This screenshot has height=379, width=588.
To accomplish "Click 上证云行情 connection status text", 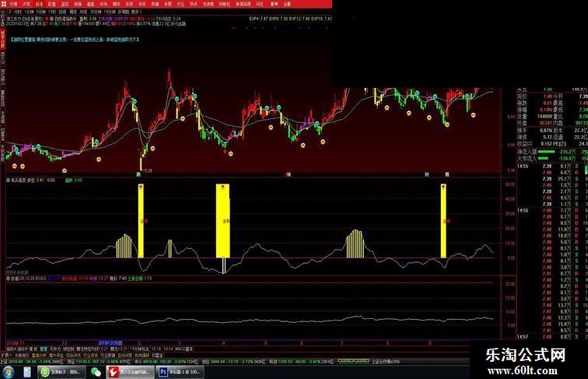I will 386,362.
